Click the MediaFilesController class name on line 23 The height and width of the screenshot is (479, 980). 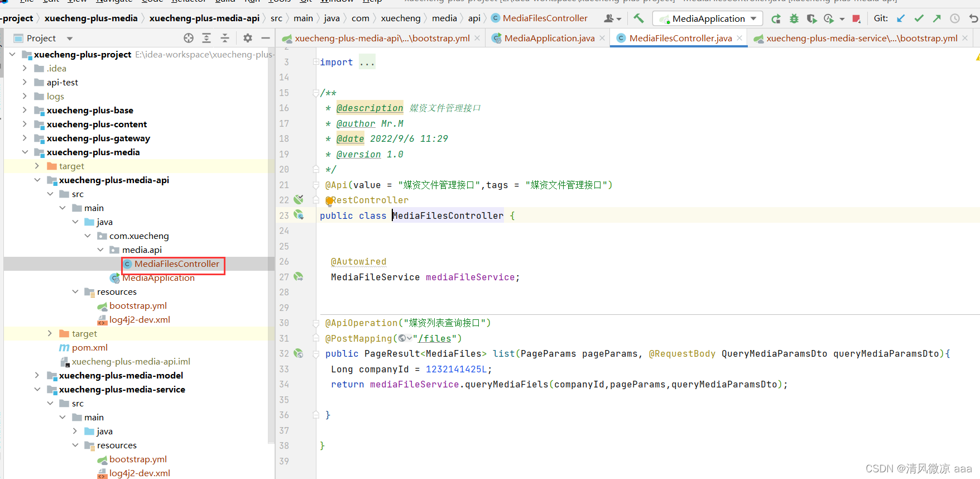pos(448,215)
